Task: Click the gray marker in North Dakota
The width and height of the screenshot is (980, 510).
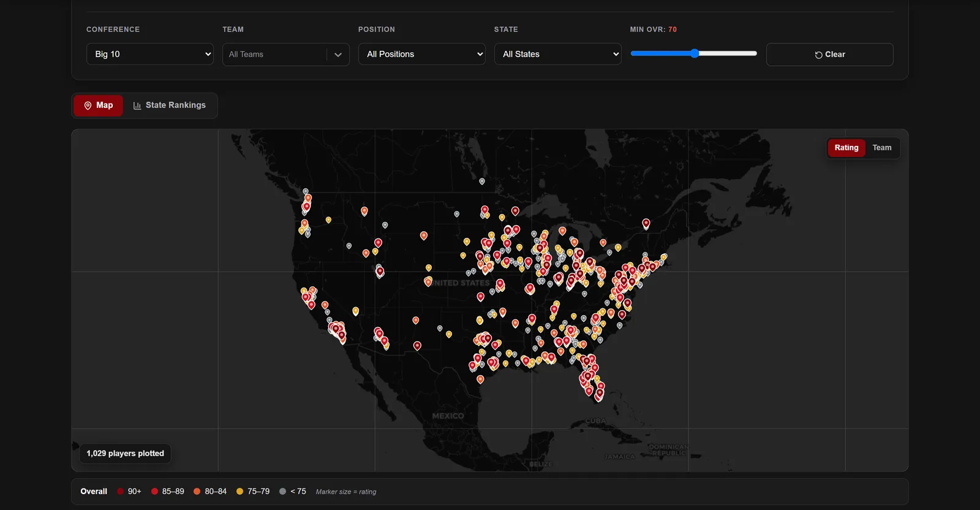Action: coord(457,214)
